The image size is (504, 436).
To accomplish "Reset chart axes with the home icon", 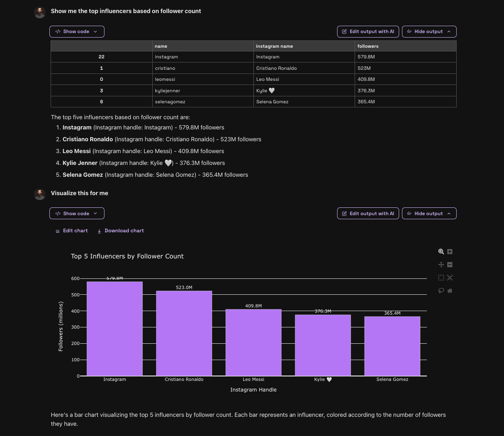I will coord(450,291).
